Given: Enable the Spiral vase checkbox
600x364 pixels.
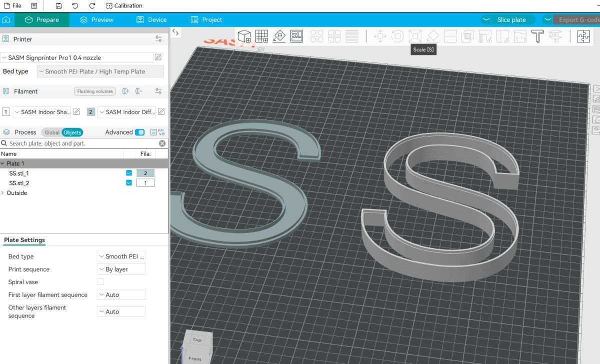Looking at the screenshot, I should pos(100,282).
